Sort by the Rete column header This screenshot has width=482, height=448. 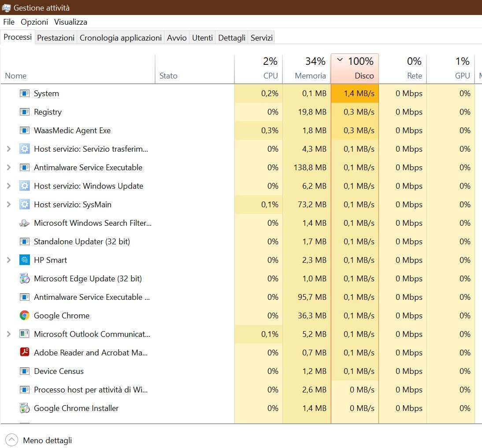click(403, 69)
